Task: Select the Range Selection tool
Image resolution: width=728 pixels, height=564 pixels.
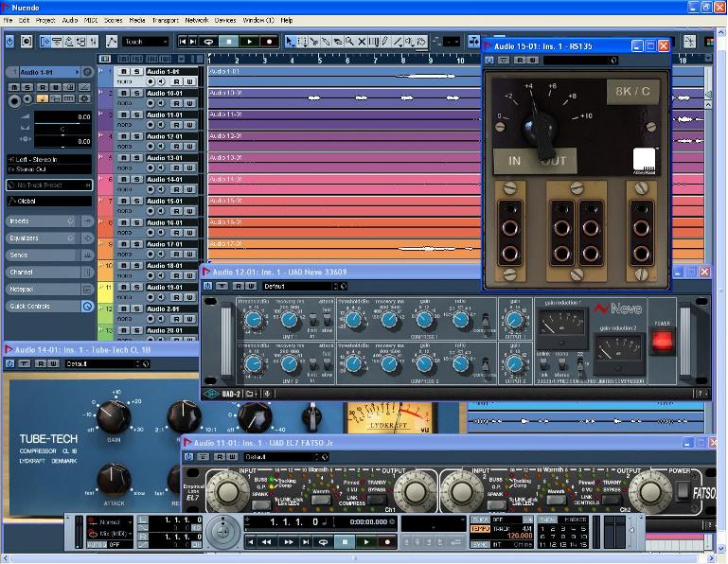Action: (x=302, y=42)
